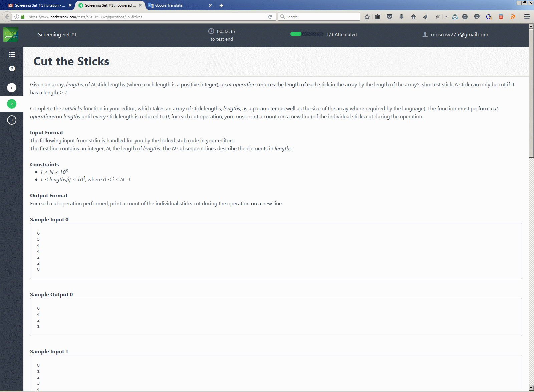Screen dimensions: 534x392
Task: Go to question 1 in sidebar
Action: 12,88
